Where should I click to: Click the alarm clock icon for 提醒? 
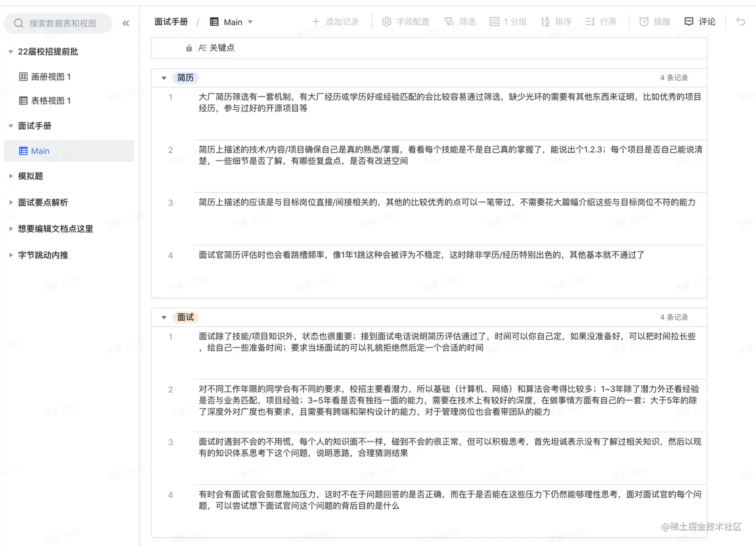pos(644,21)
